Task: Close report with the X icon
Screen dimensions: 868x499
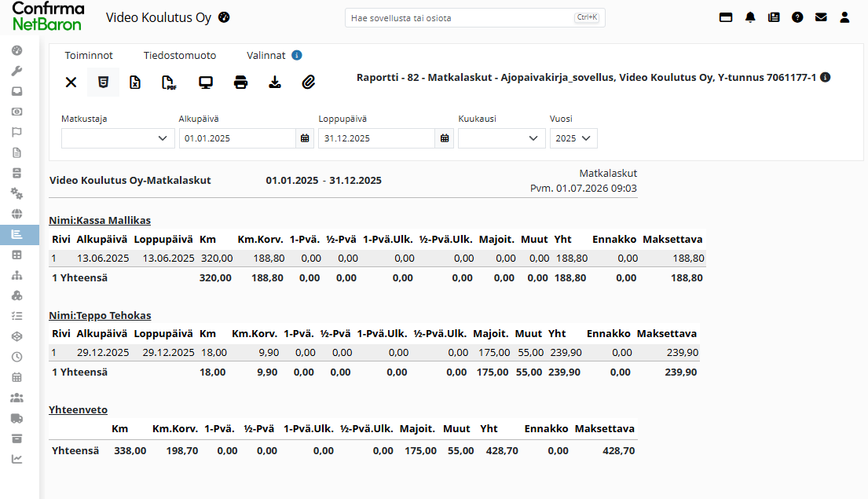Action: pyautogui.click(x=71, y=83)
